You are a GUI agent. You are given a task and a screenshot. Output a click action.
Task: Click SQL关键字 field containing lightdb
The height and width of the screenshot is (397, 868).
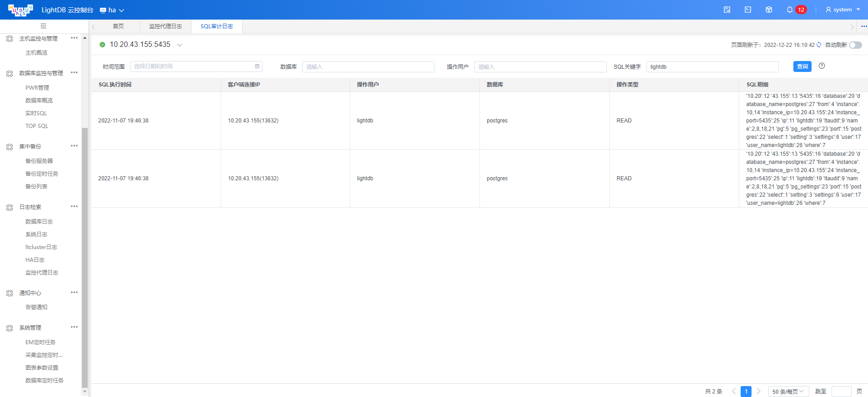712,67
